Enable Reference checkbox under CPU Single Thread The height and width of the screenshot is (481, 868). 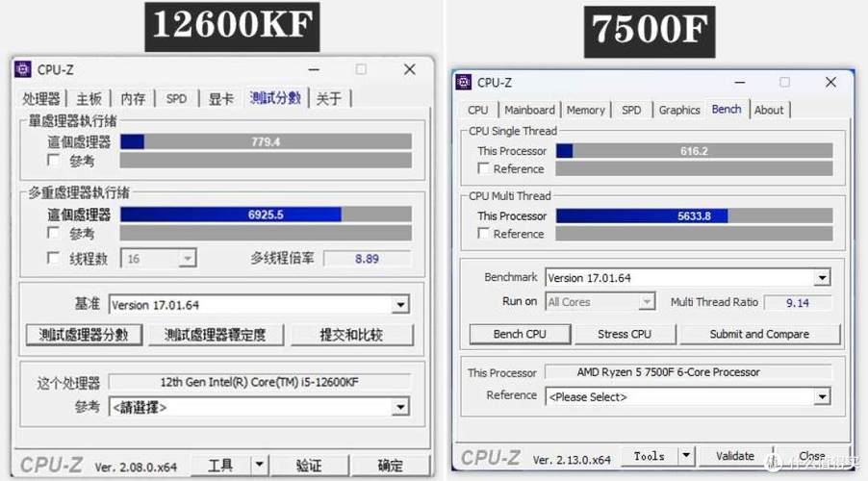tap(484, 168)
